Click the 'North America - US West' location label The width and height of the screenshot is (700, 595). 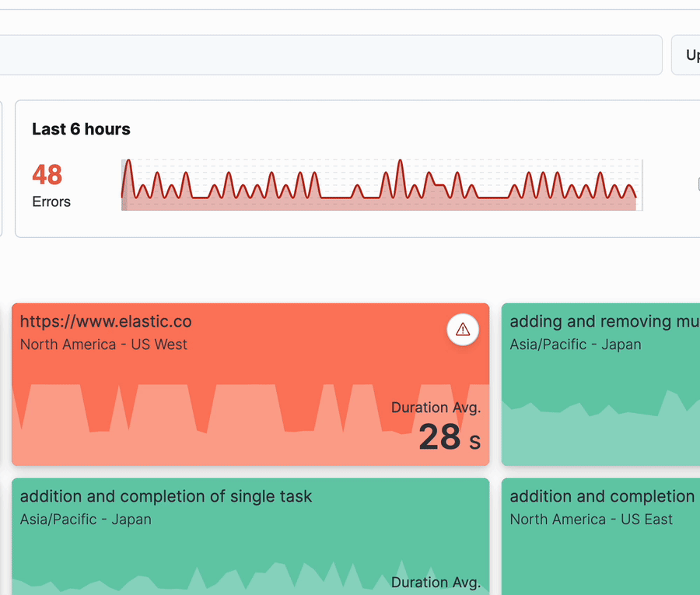[x=103, y=345]
